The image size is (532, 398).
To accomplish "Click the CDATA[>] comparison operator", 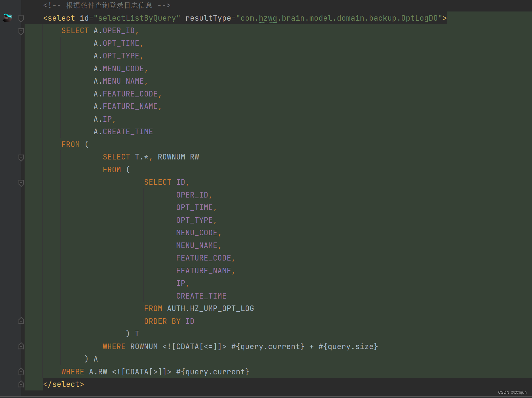I will [142, 372].
